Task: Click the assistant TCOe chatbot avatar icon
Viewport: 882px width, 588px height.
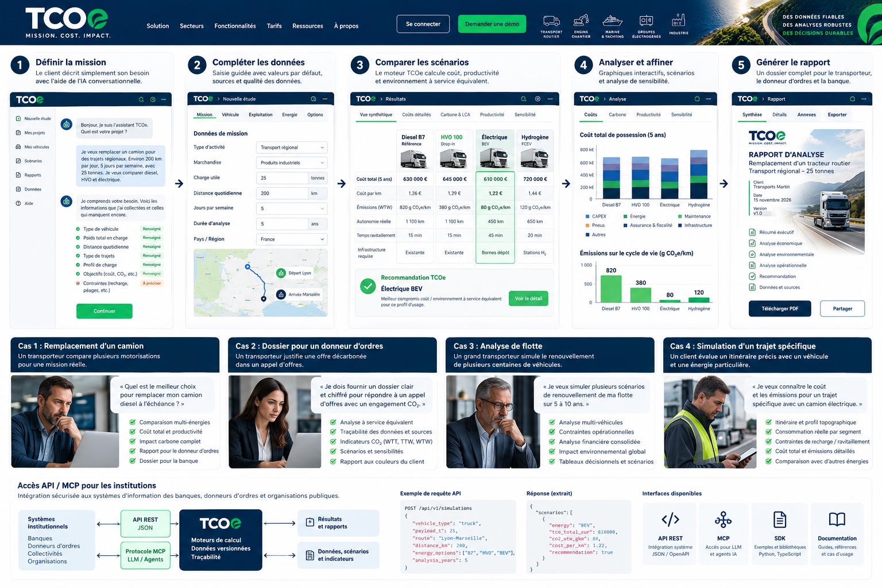Action: click(x=67, y=124)
